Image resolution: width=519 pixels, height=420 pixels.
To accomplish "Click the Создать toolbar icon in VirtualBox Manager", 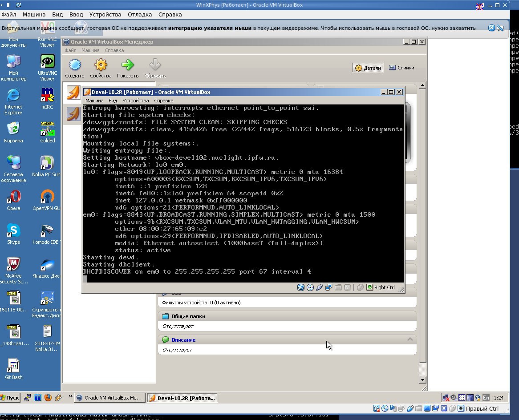I will click(74, 65).
